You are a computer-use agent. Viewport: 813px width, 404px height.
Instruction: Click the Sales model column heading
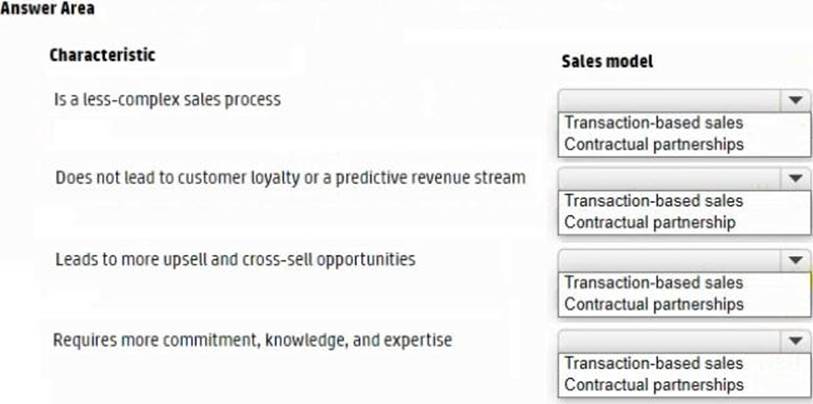pos(607,61)
